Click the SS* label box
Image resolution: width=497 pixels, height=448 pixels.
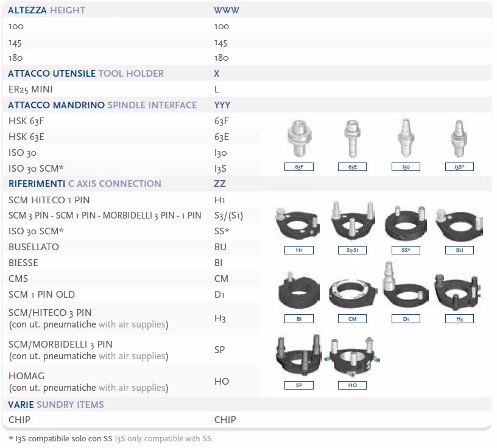coord(406,250)
